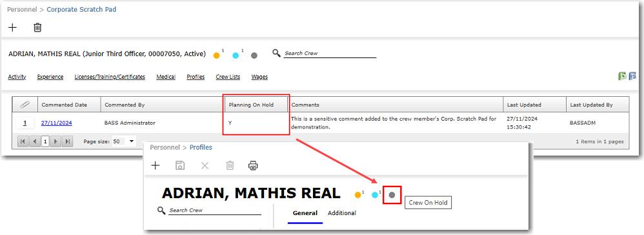This screenshot has width=644, height=235.
Task: Open the Experience tab link
Action: [50, 77]
